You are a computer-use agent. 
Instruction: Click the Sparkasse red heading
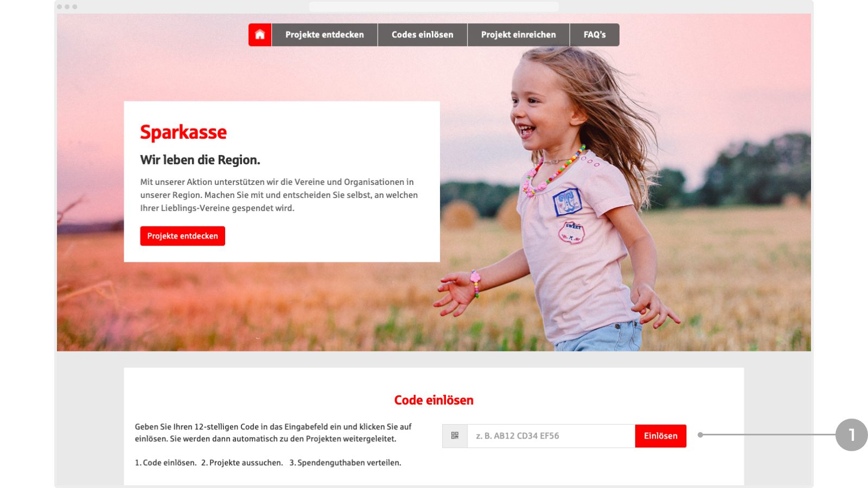tap(183, 132)
